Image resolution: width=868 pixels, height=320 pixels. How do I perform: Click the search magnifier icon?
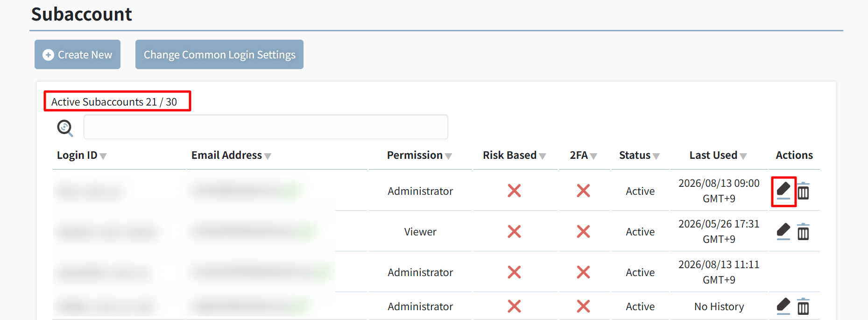click(65, 128)
